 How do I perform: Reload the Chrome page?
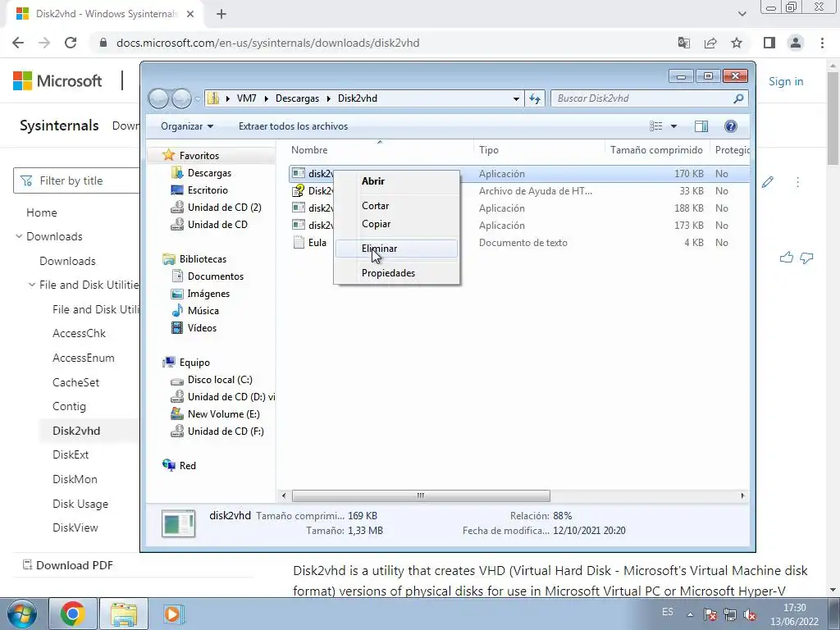tap(71, 43)
